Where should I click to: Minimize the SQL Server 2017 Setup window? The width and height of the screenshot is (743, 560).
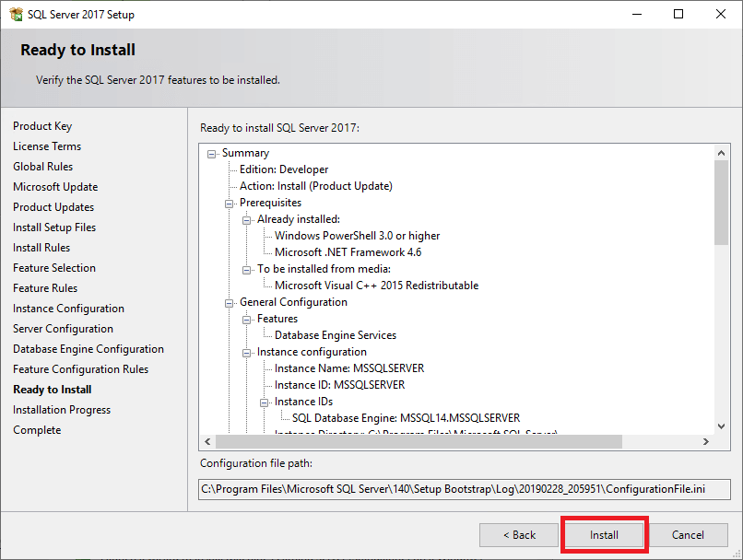[637, 14]
